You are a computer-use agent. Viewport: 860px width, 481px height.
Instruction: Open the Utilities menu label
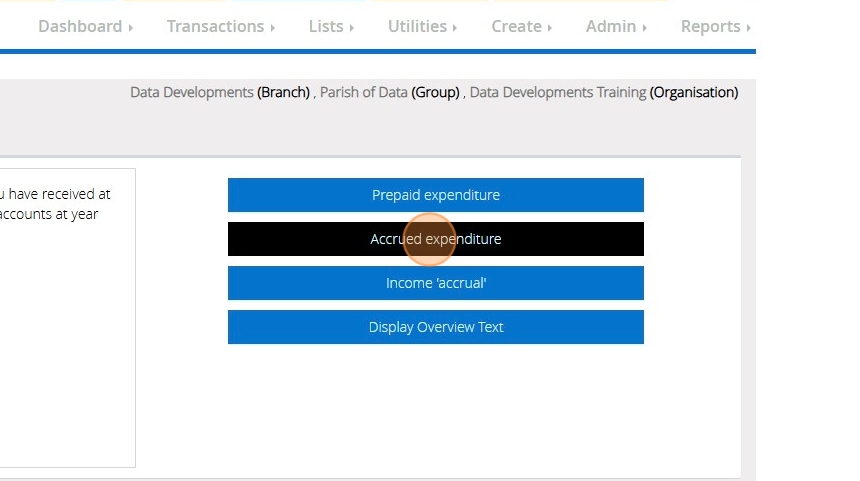coord(417,26)
